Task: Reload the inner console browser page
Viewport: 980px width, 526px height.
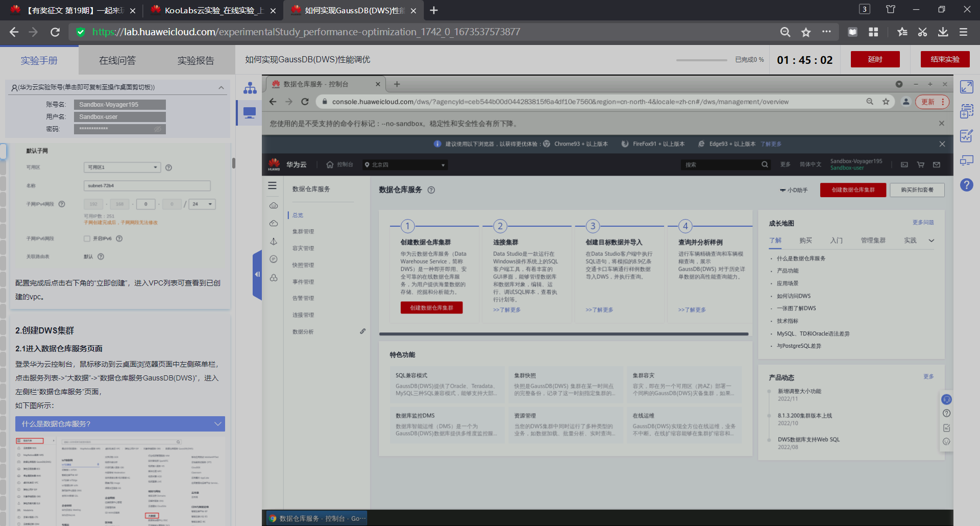Action: click(x=305, y=102)
